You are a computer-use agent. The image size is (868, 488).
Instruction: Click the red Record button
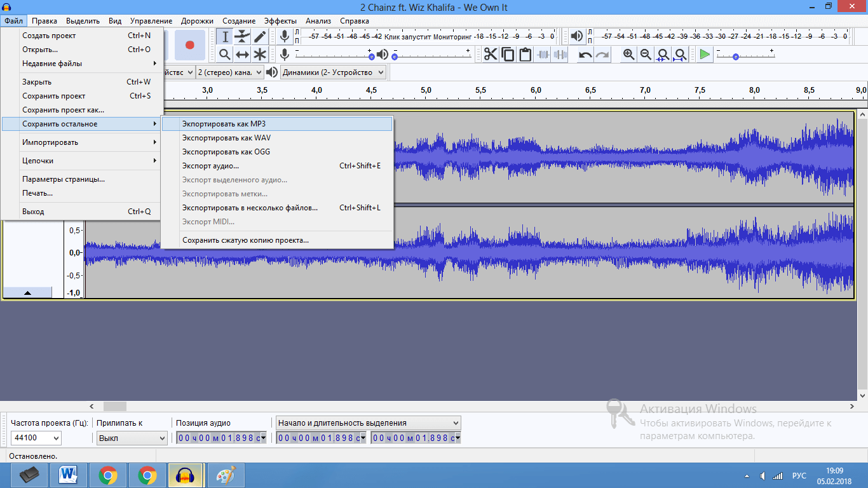tap(189, 45)
